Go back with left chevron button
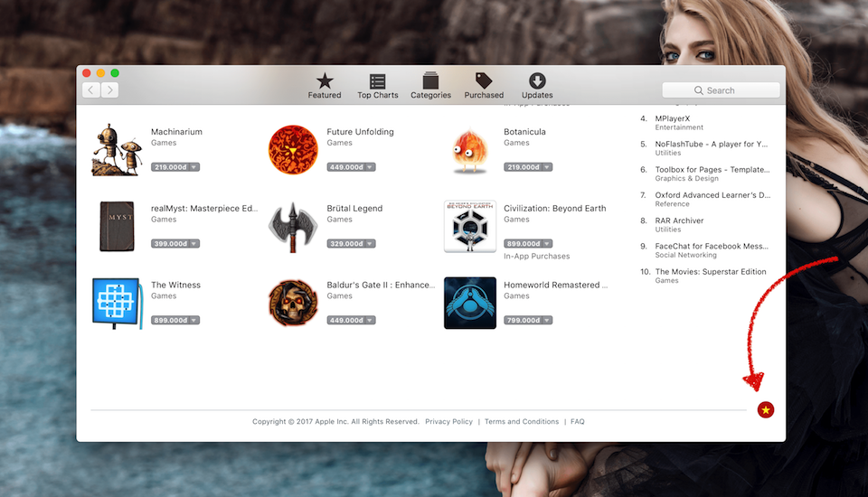Viewport: 868px width, 497px height. (x=91, y=89)
